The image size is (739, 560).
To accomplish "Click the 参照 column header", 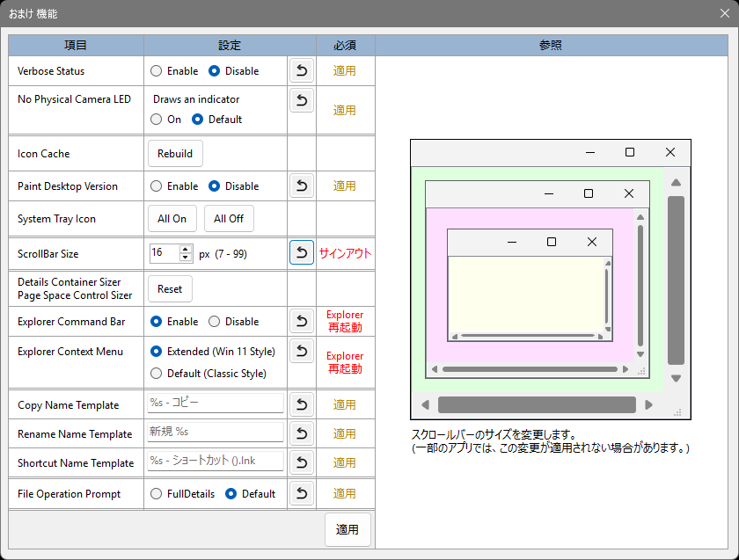I will tap(552, 45).
